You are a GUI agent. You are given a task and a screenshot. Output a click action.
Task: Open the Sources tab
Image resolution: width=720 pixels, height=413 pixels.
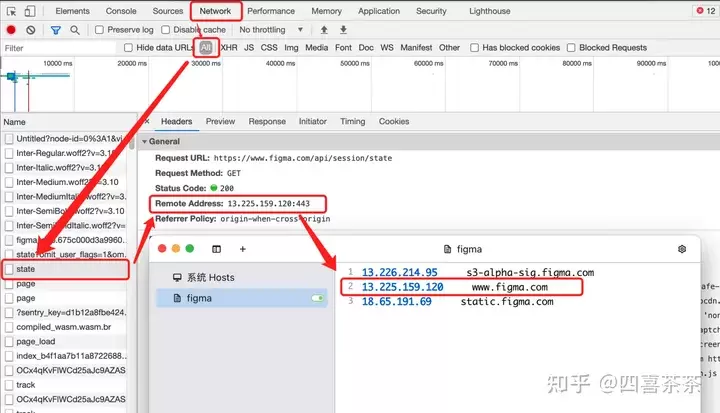[x=168, y=11]
